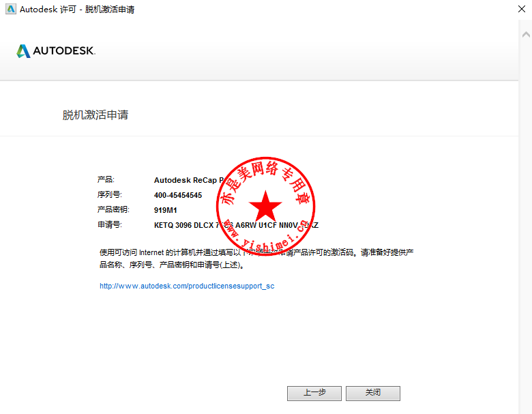Click the Autodesk logo in header
532x414 pixels.
point(56,51)
